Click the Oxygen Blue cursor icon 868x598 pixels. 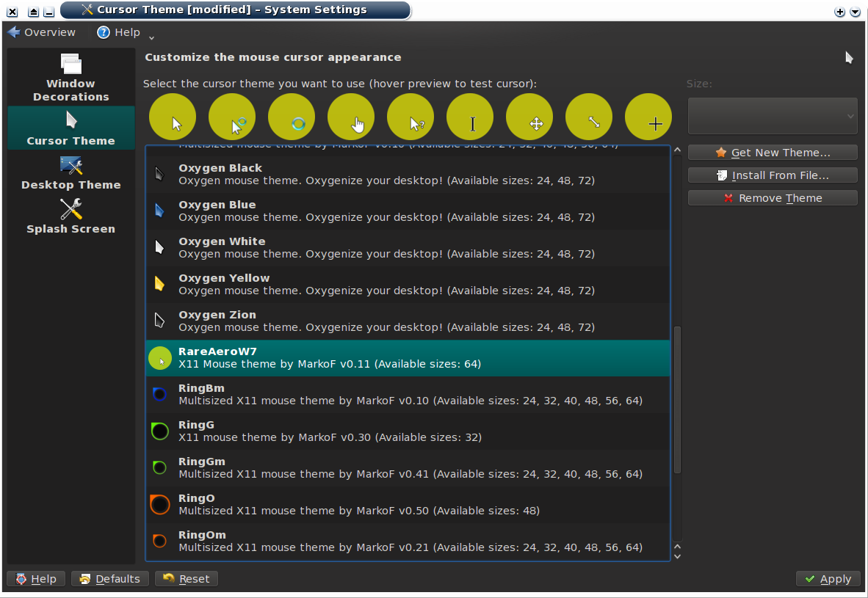(x=159, y=211)
